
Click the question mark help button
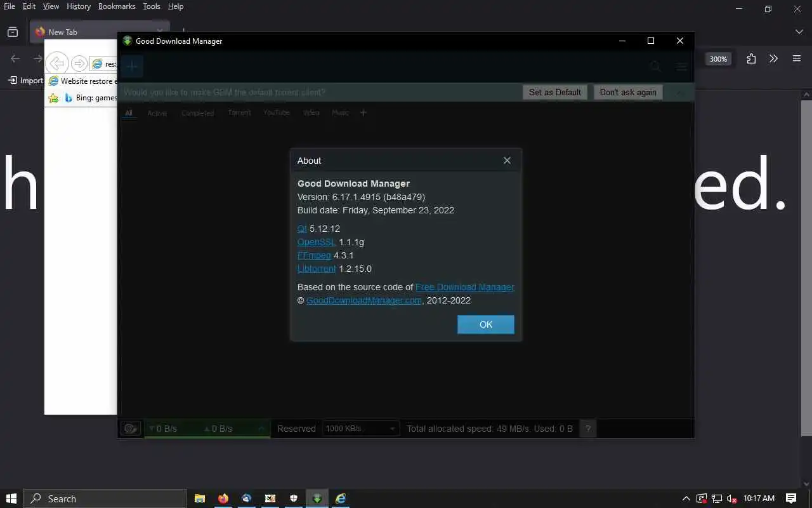tap(588, 429)
